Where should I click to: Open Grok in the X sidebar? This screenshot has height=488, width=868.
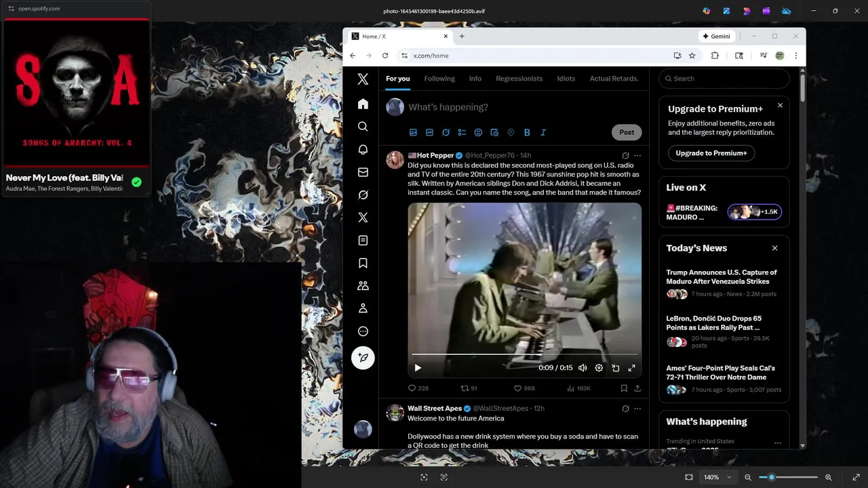[363, 195]
